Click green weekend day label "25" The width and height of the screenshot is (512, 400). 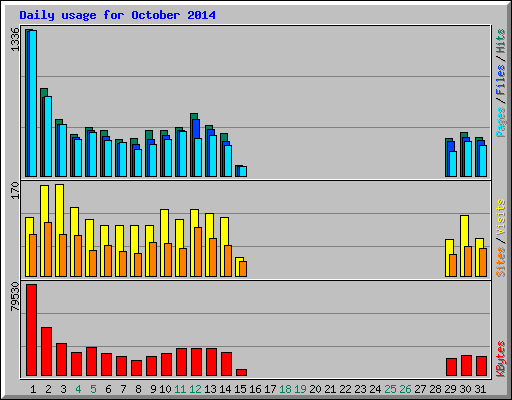click(x=390, y=389)
